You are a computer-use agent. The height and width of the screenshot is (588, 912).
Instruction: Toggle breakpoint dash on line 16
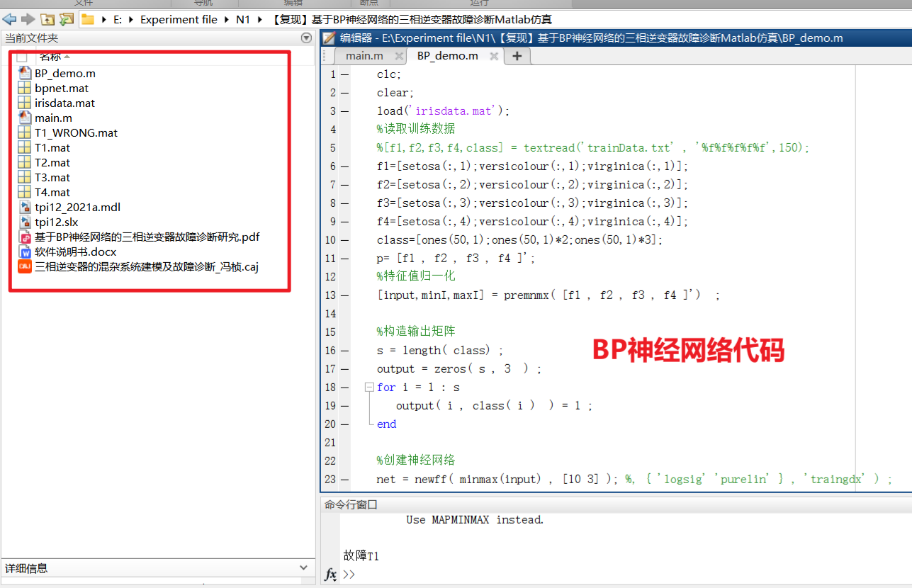click(x=344, y=350)
